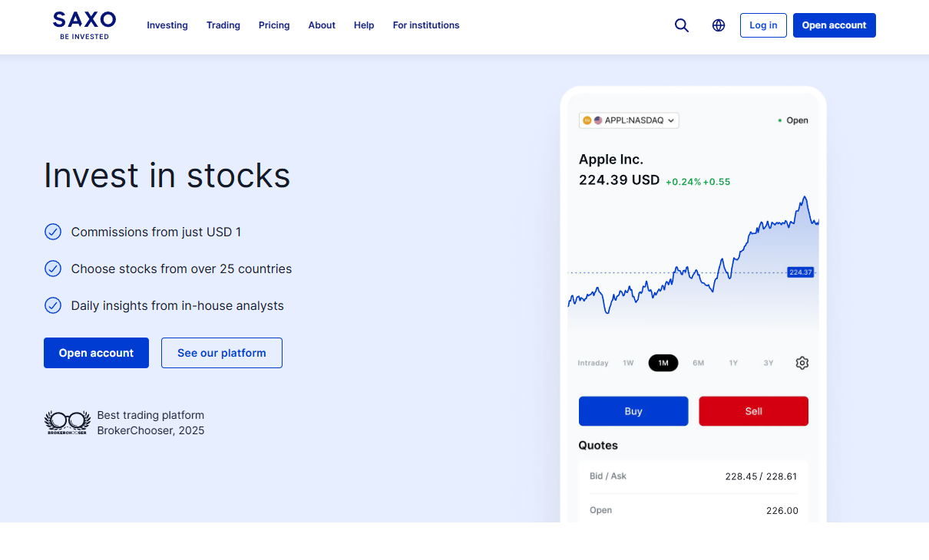This screenshot has height=560, width=929.
Task: Click checkmark icon beside Daily insights text
Action: click(53, 305)
